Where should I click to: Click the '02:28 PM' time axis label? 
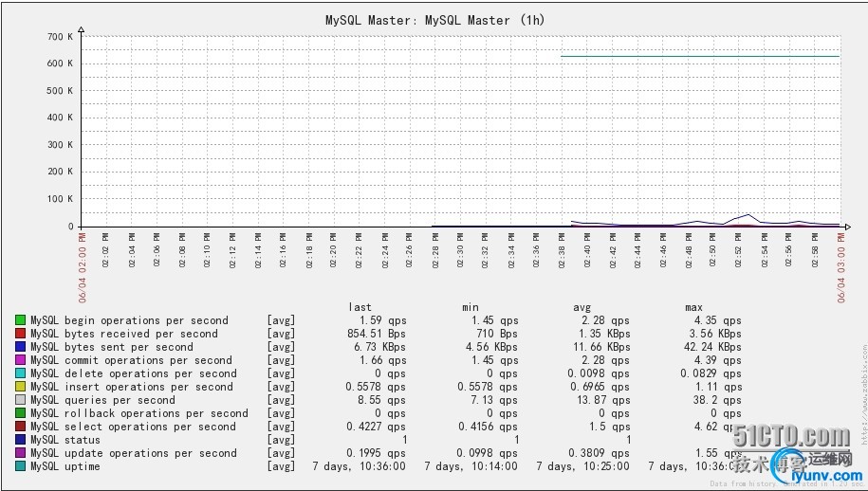click(x=435, y=250)
